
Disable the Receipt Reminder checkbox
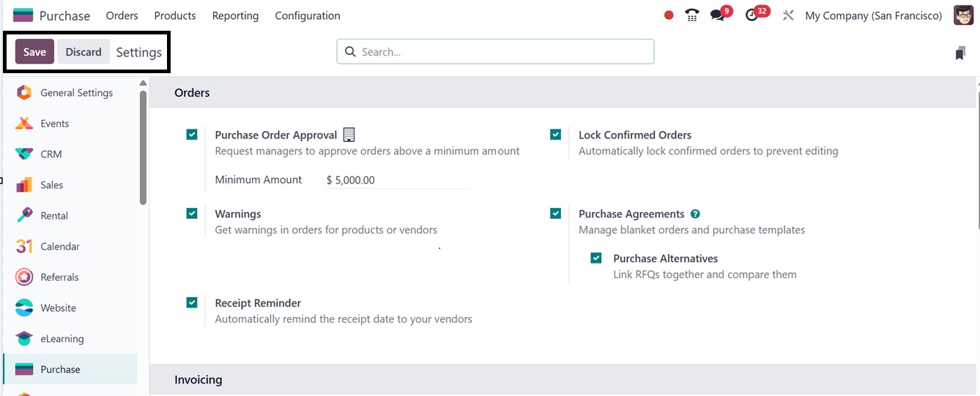click(x=192, y=302)
